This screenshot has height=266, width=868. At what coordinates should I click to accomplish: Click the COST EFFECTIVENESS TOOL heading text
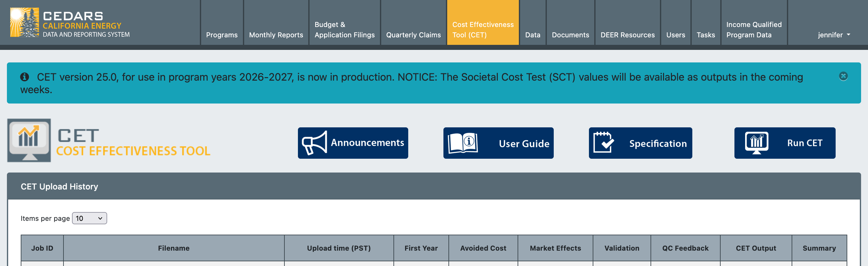coord(133,151)
